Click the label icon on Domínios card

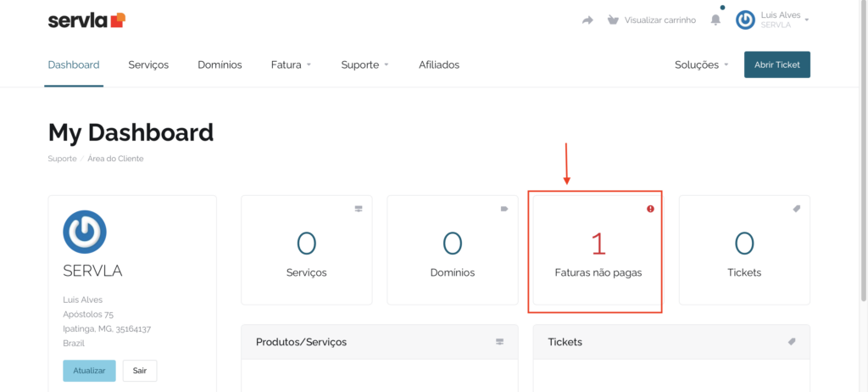504,209
